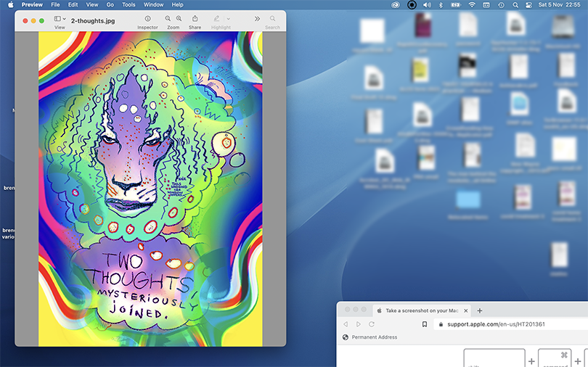Image resolution: width=588 pixels, height=367 pixels.
Task: Click the Search icon in Preview toolbar
Action: click(273, 18)
